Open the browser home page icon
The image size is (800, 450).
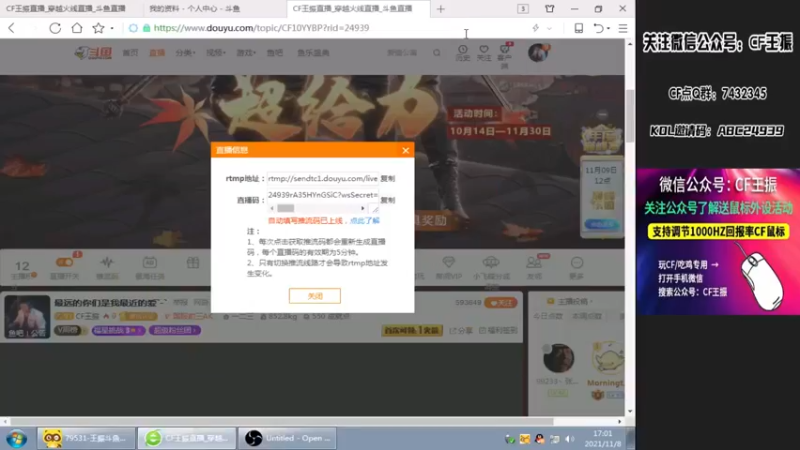point(77,28)
